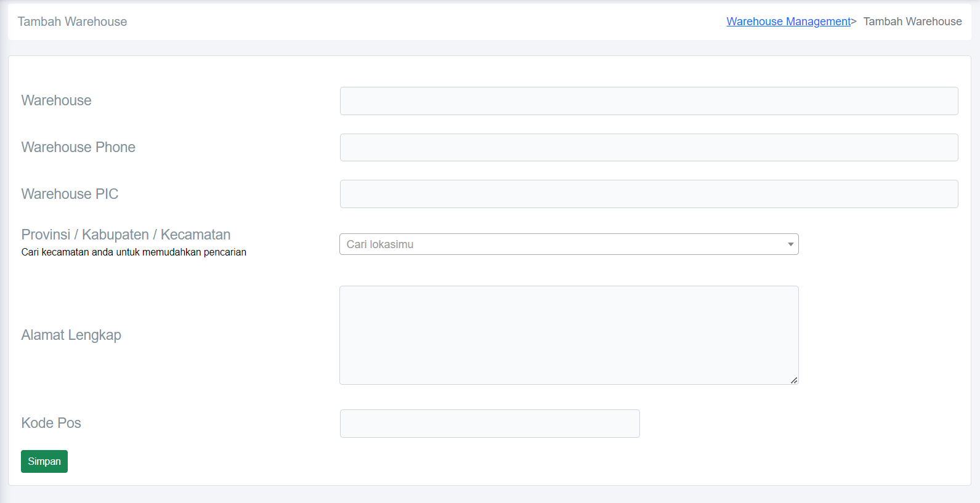Click the Warehouse PIC label

point(70,194)
